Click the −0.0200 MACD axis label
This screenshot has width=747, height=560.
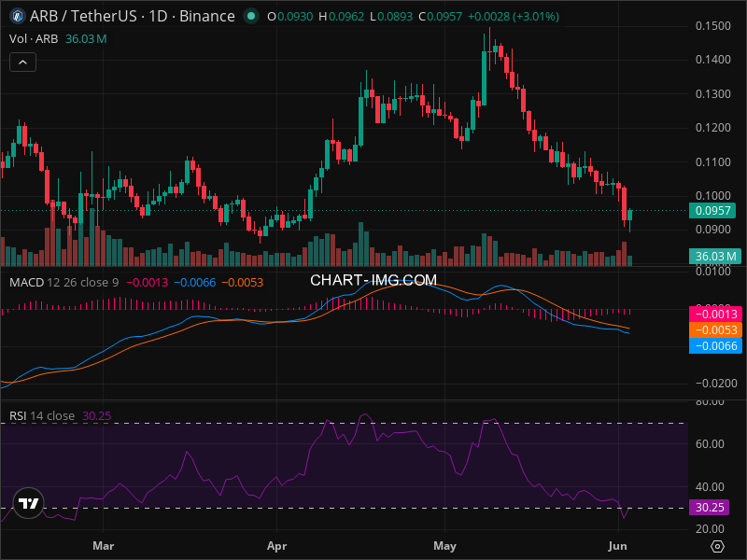tap(716, 384)
